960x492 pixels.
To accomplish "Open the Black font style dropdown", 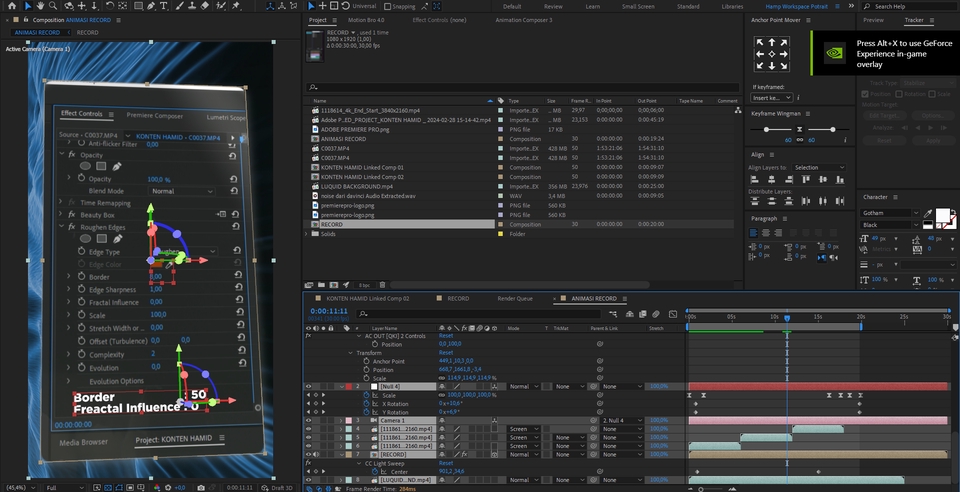I will pyautogui.click(x=890, y=225).
